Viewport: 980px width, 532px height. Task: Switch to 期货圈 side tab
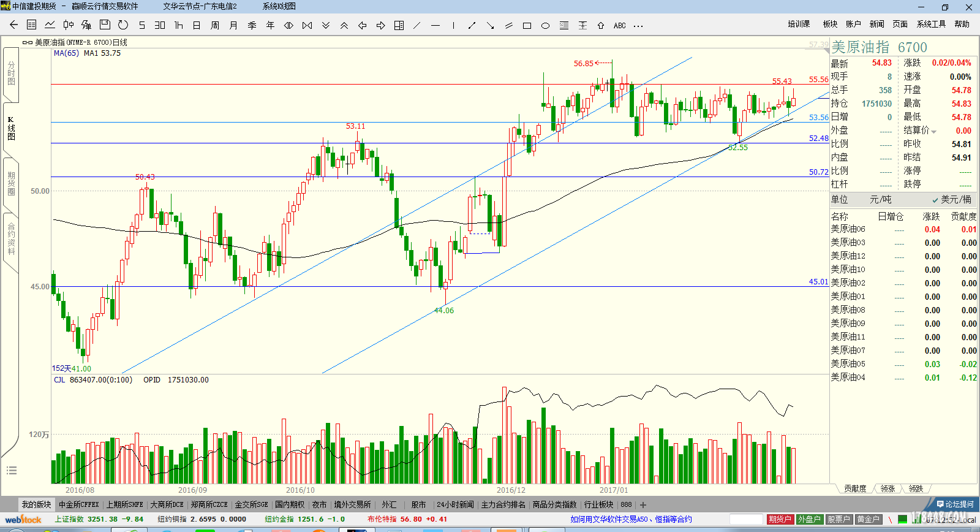[x=11, y=183]
